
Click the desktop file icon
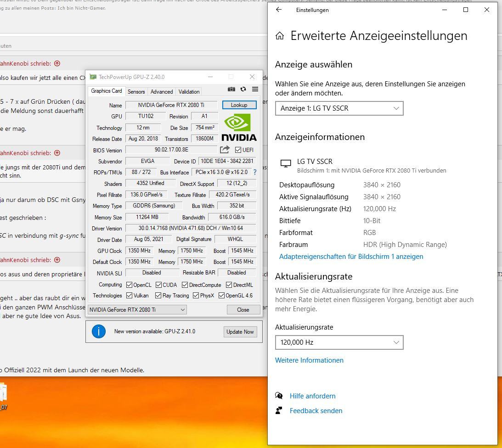(x=3, y=396)
